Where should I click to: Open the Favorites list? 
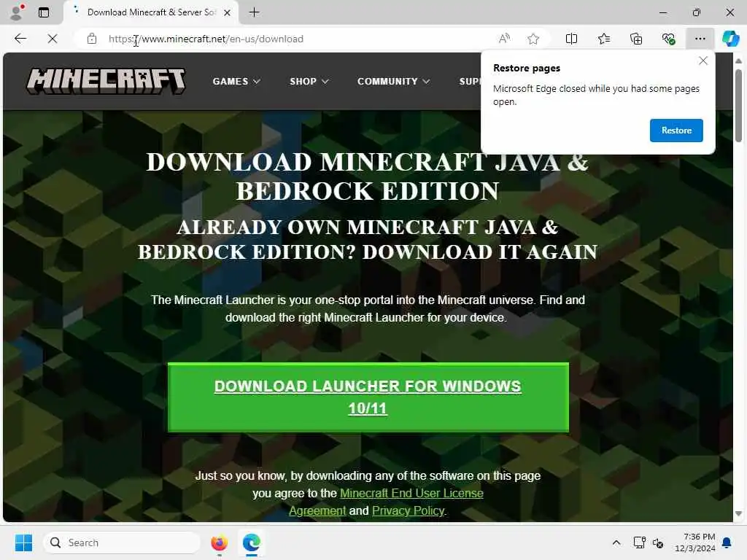(x=603, y=39)
